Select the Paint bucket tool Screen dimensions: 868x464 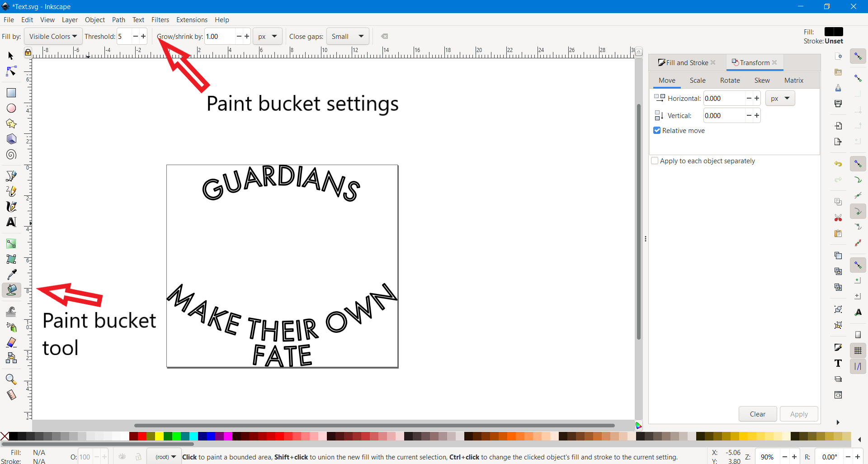coord(11,290)
